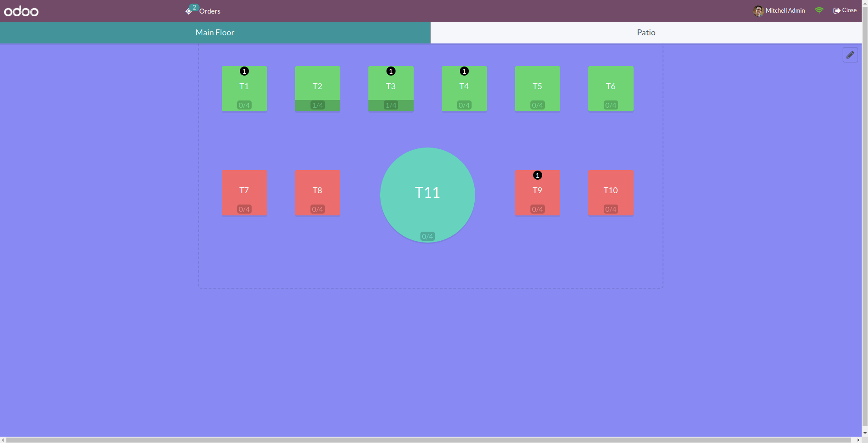Click order count badge on T9
Screen dimensions: 868x443
tap(538, 175)
